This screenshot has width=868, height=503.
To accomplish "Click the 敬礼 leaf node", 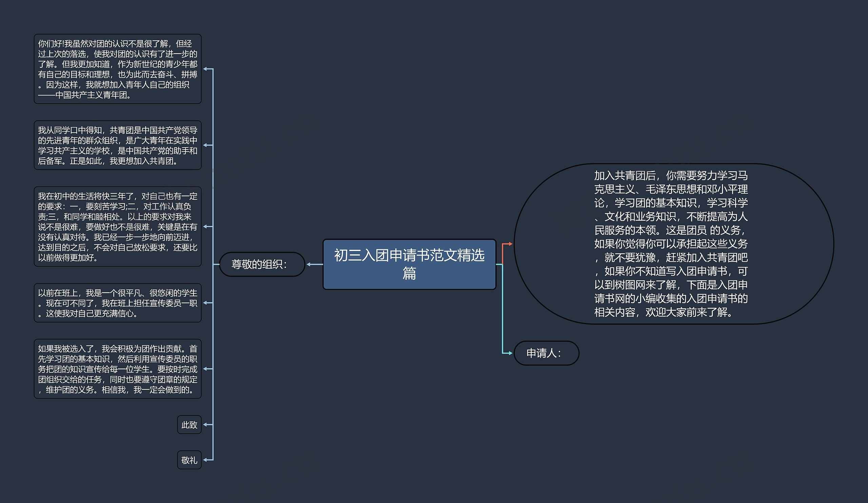I will [189, 460].
